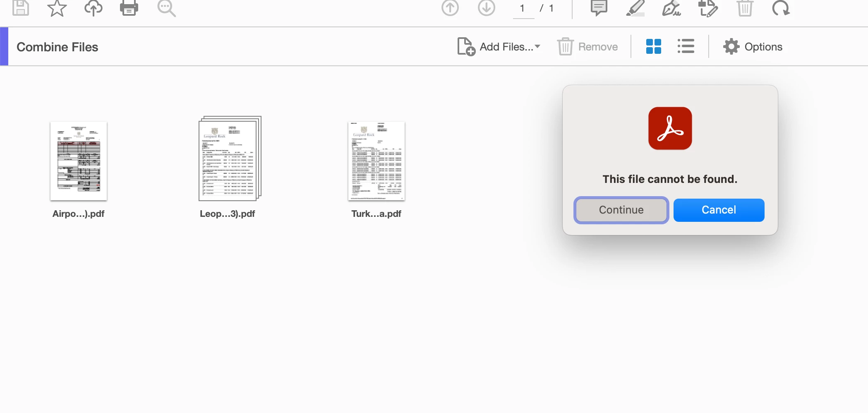Open the edit/stamp tool icon
Image resolution: width=868 pixels, height=413 pixels.
[x=708, y=8]
